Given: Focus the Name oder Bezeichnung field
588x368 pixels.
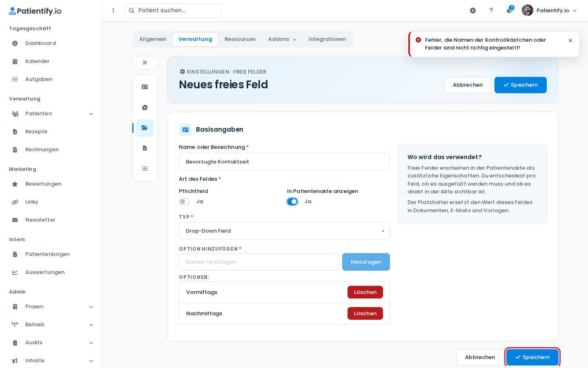Looking at the screenshot, I should [284, 162].
